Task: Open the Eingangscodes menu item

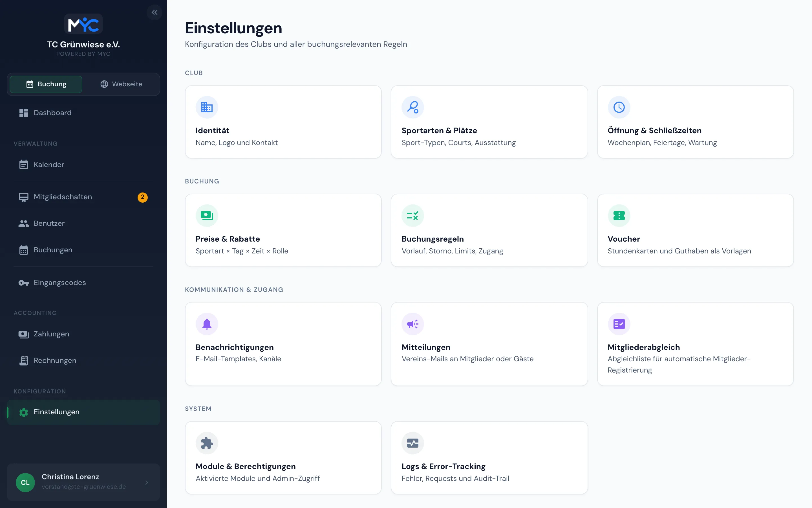Action: point(83,283)
